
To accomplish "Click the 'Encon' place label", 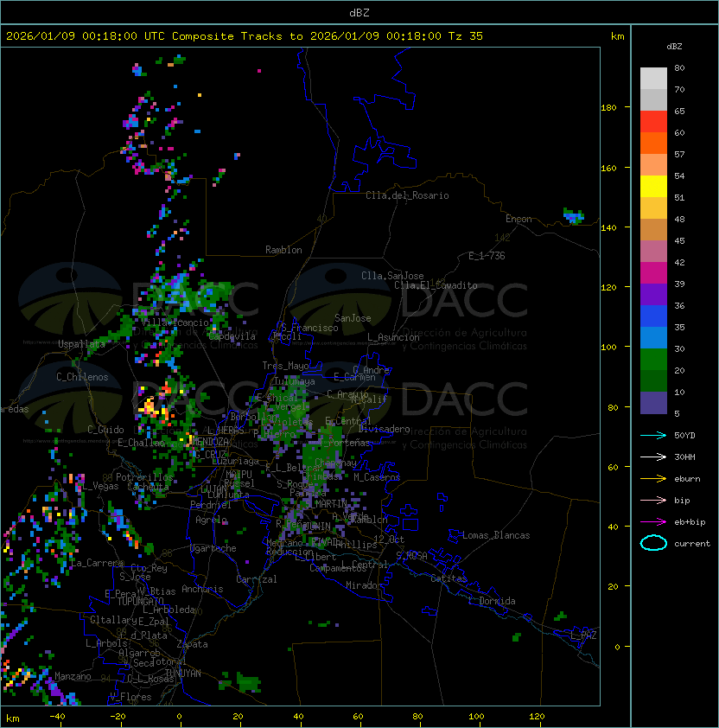I will (x=519, y=219).
